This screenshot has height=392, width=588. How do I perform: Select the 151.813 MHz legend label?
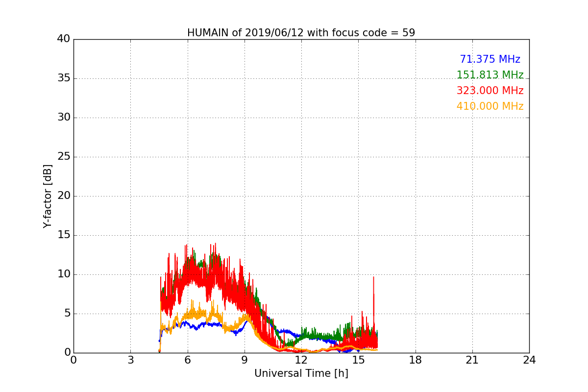[490, 75]
